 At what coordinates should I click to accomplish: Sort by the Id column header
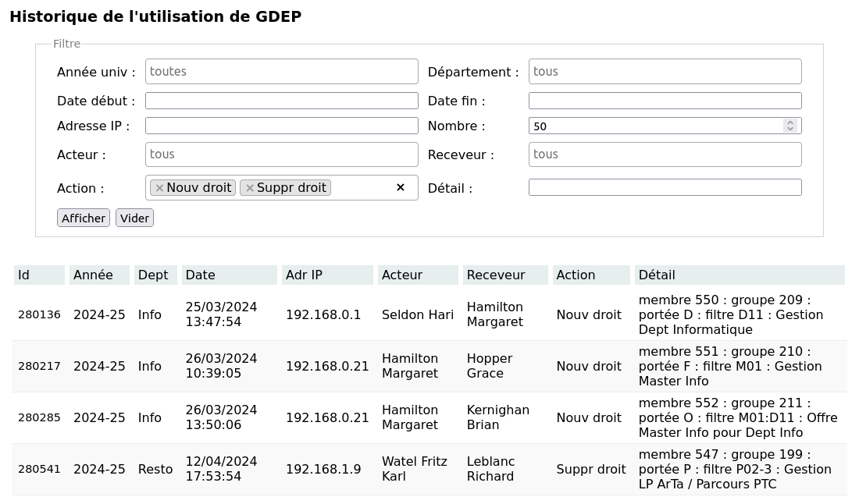pyautogui.click(x=39, y=275)
